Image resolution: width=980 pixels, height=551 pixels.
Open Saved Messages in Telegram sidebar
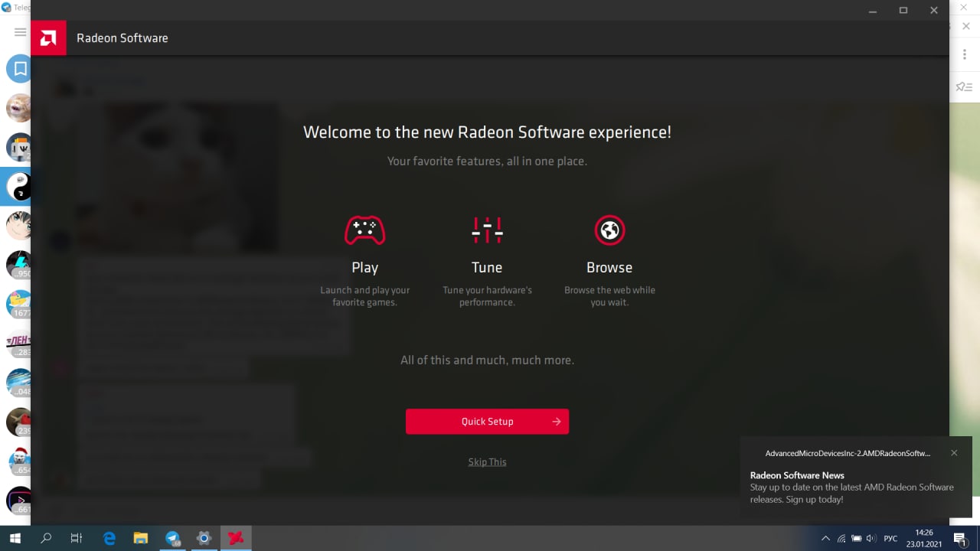pyautogui.click(x=19, y=69)
